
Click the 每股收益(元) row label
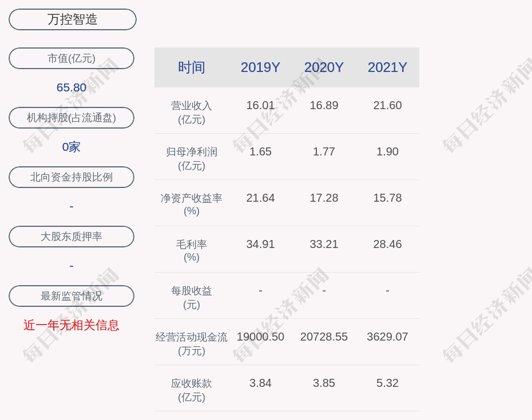pyautogui.click(x=192, y=297)
